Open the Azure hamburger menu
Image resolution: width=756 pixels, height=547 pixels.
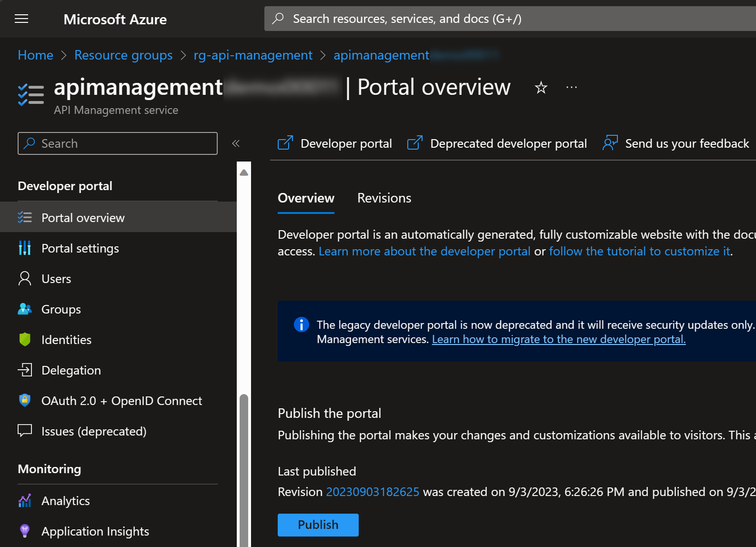[21, 19]
